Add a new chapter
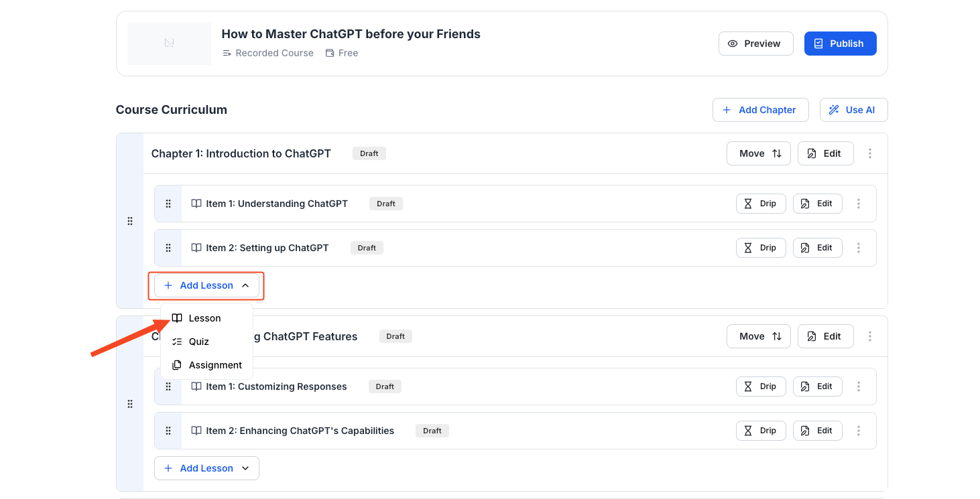The image size is (980, 499). (x=760, y=110)
